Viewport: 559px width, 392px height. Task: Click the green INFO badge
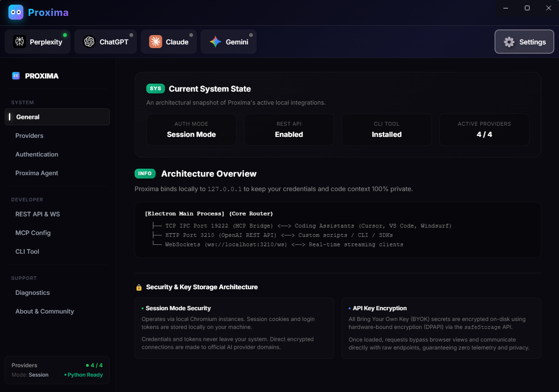coord(145,173)
